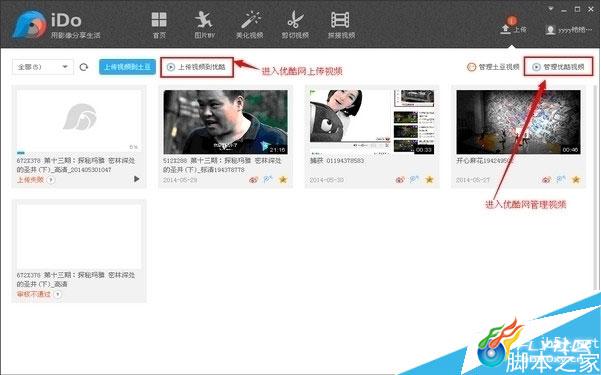This screenshot has width=601, height=375.
Task: Click the iDo bird logo
Action: [30, 25]
